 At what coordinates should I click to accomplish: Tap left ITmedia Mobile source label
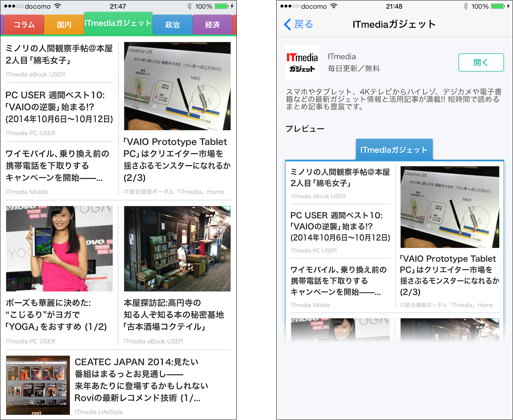click(x=27, y=192)
